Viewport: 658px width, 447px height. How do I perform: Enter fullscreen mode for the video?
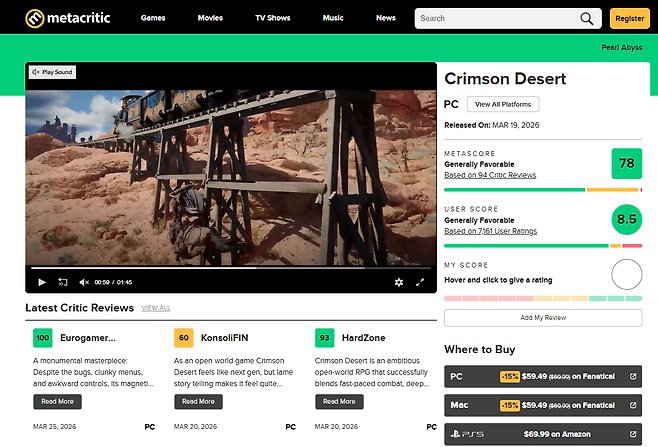click(420, 282)
